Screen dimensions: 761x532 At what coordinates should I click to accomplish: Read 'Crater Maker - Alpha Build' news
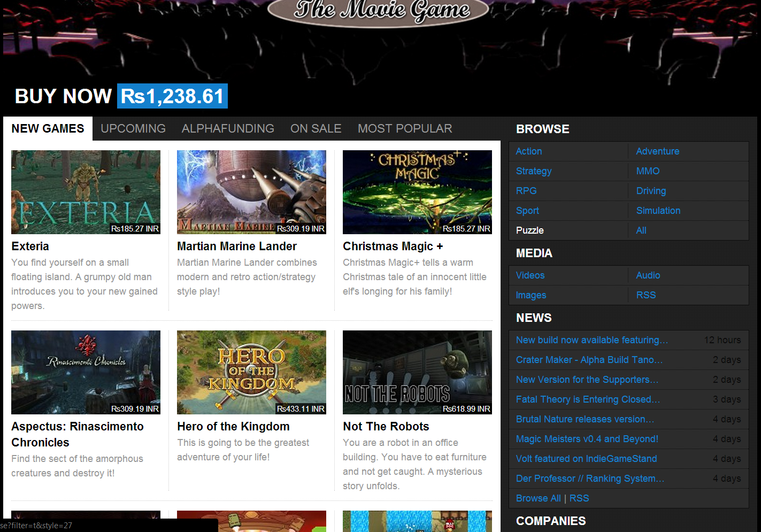tap(589, 360)
